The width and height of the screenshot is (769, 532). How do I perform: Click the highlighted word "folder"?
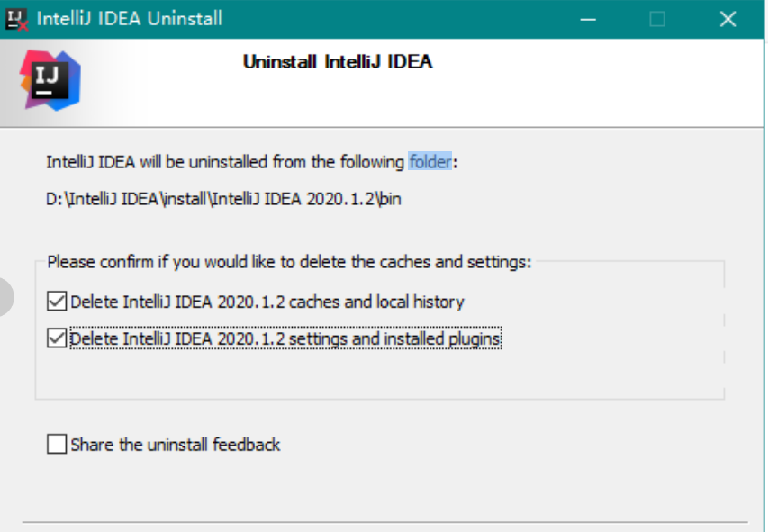click(430, 161)
